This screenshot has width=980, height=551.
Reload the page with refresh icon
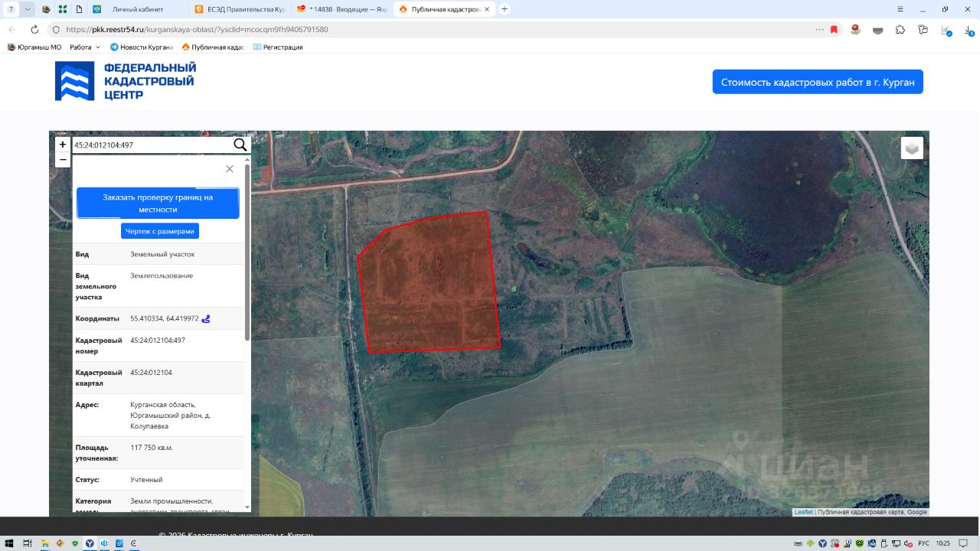(x=34, y=30)
